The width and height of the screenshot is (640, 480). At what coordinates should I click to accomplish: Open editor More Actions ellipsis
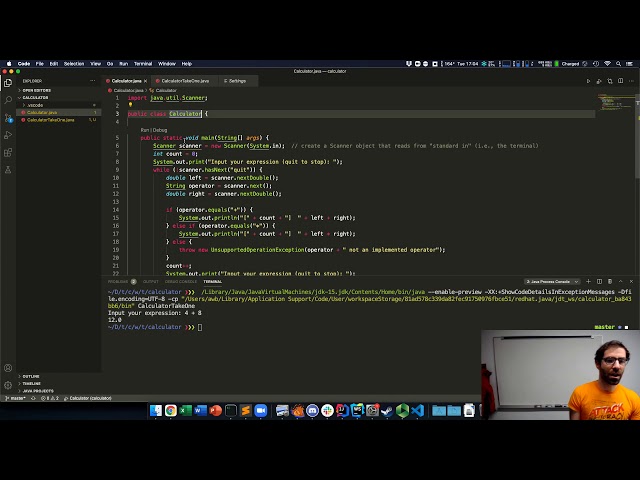click(631, 81)
